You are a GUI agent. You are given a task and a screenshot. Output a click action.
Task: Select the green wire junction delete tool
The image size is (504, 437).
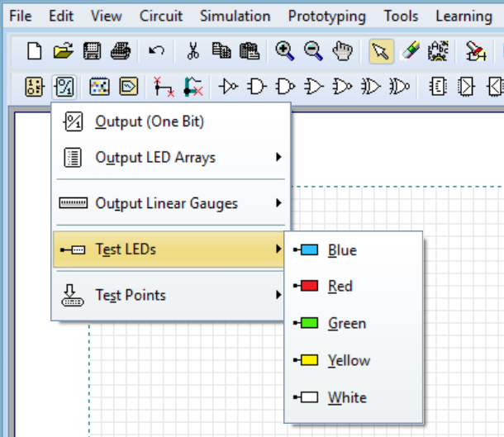coord(193,87)
